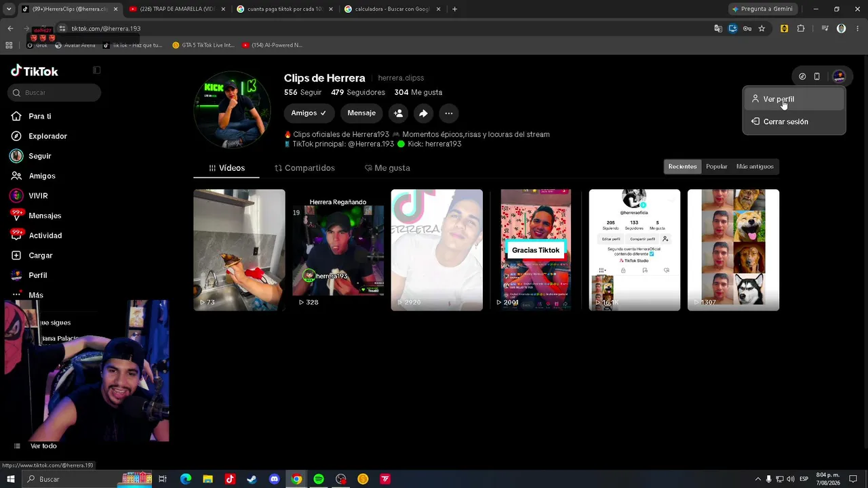Click the Pregunta a Gemini button
The width and height of the screenshot is (868, 488).
[762, 9]
